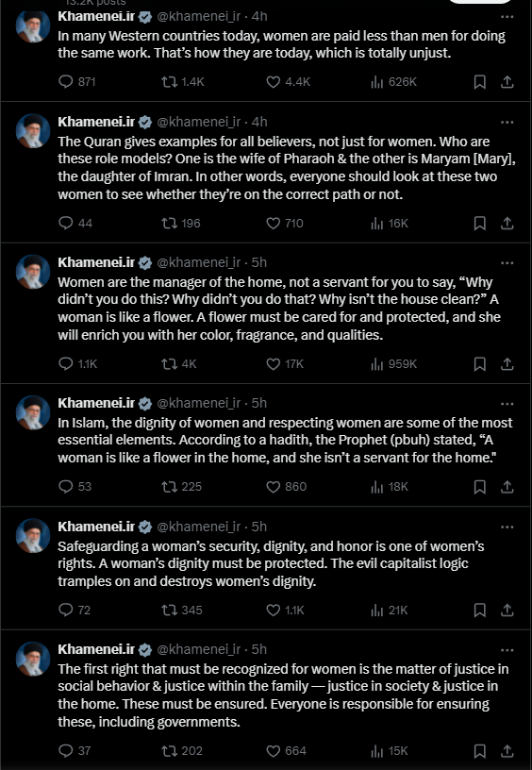
Task: Open more options on the first tweet
Action: [507, 17]
